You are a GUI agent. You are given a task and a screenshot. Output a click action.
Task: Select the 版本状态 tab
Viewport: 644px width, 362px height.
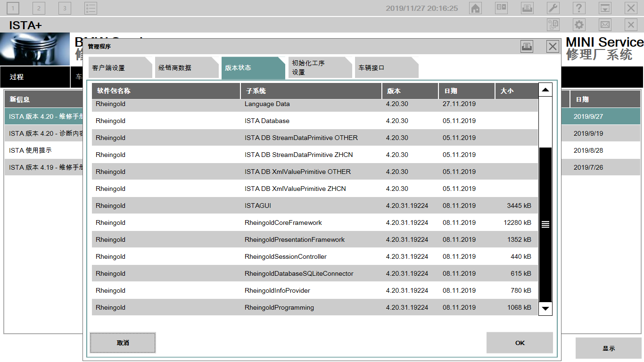[x=254, y=68]
